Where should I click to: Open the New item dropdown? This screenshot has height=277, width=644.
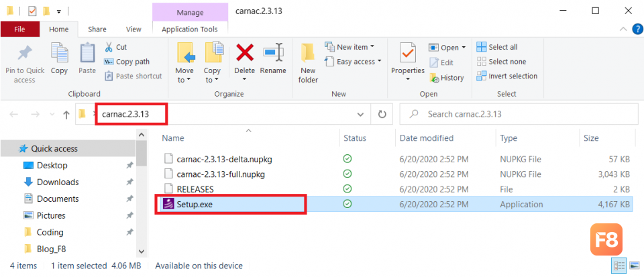(349, 47)
